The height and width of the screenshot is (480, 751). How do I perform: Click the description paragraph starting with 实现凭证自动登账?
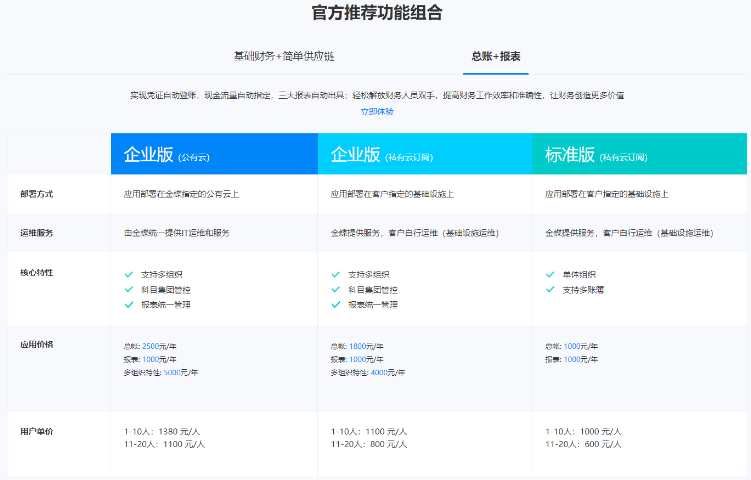377,95
